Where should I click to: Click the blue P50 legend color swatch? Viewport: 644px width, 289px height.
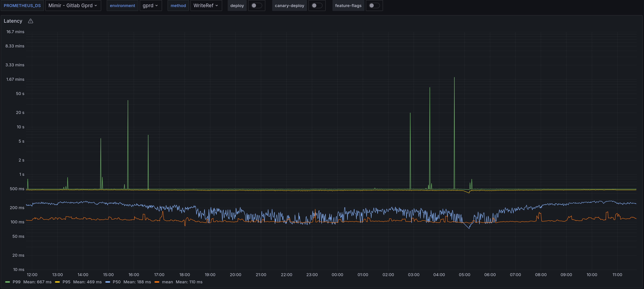point(108,282)
